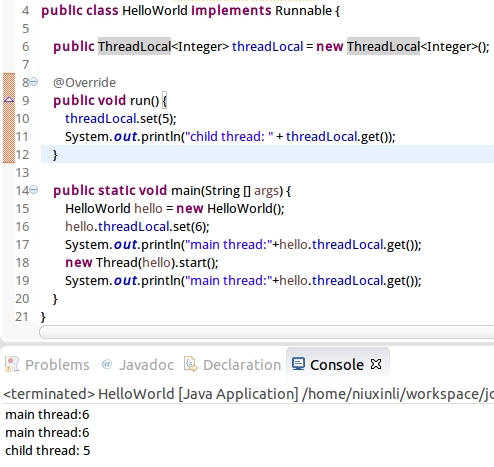
Task: Close the Console view with its X icon
Action: point(376,364)
